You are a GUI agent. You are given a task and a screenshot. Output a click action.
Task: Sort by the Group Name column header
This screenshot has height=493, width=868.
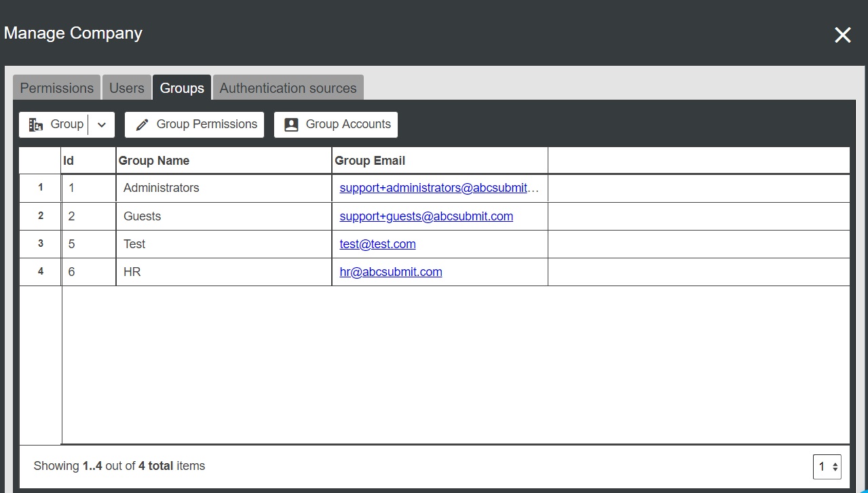[154, 161]
